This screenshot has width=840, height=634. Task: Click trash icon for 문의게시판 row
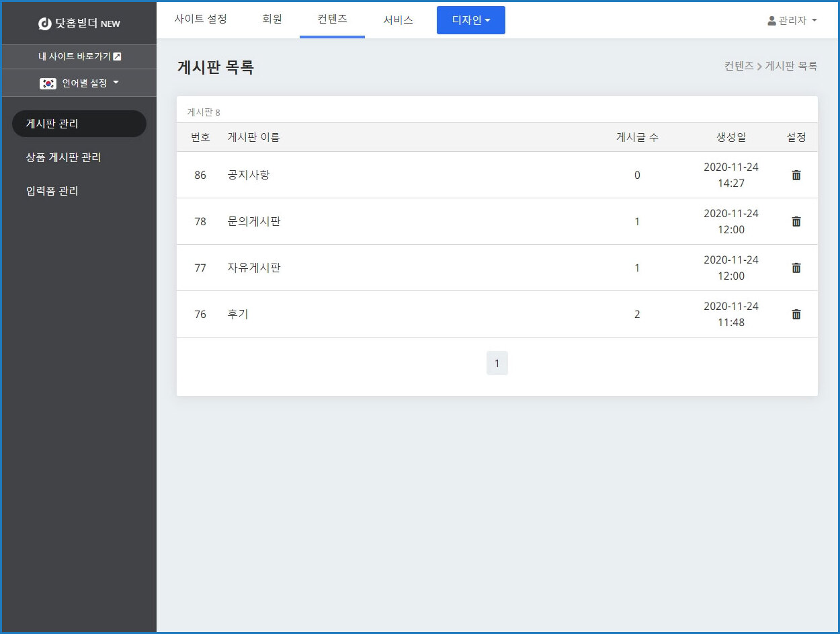tap(796, 221)
